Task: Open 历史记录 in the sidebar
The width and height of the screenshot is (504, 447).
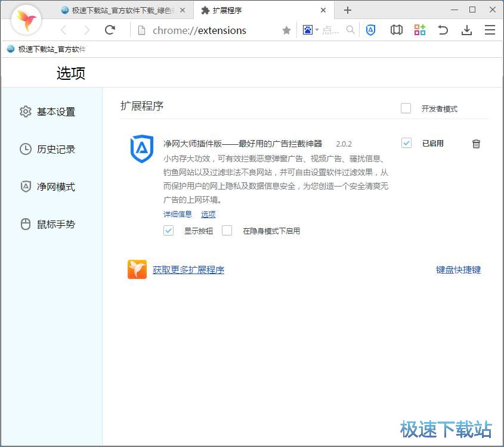Action: pyautogui.click(x=55, y=150)
